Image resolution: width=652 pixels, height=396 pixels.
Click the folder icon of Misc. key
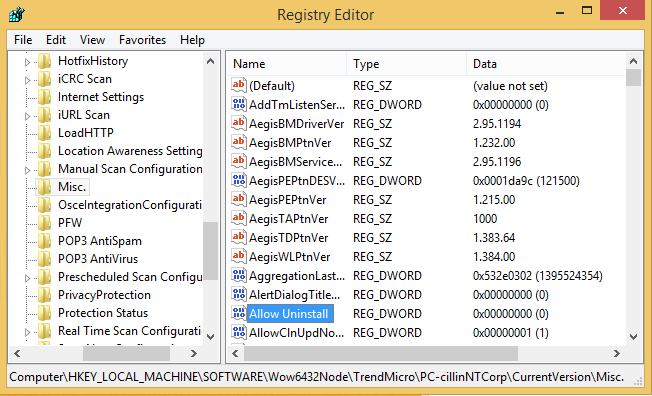tap(44, 187)
